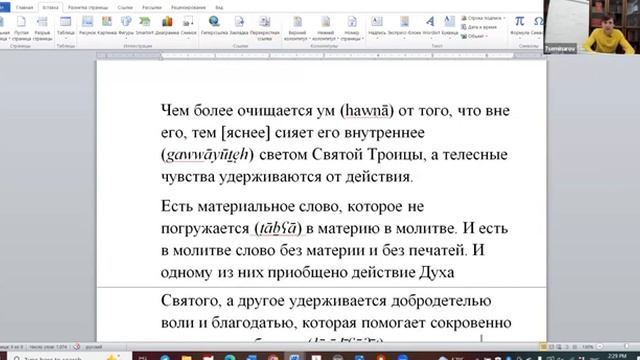Click the zoom percentage in status bar
This screenshot has height=360, width=640.
[x=588, y=347]
